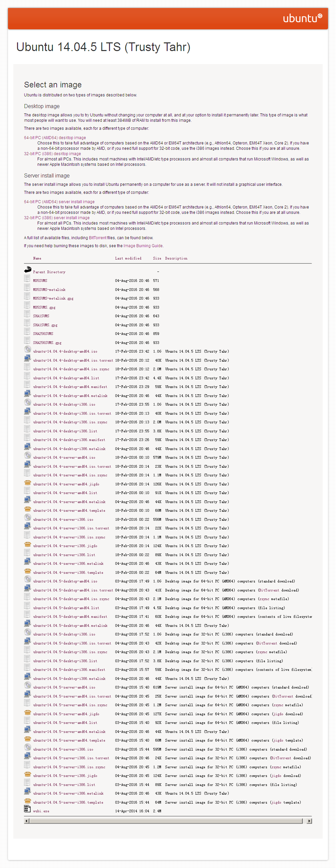Click the icon next to ubuntu-14.04.4-desktop-amd64.iso.torrent

(28, 358)
